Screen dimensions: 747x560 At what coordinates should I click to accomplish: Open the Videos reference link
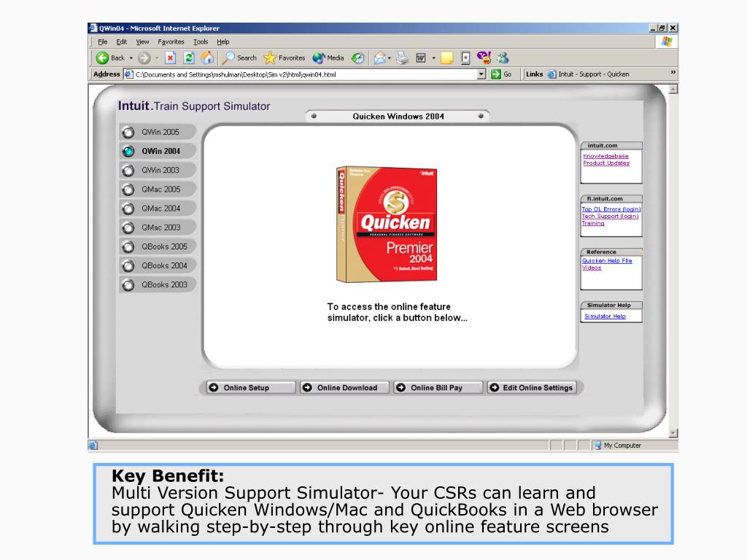click(x=591, y=268)
